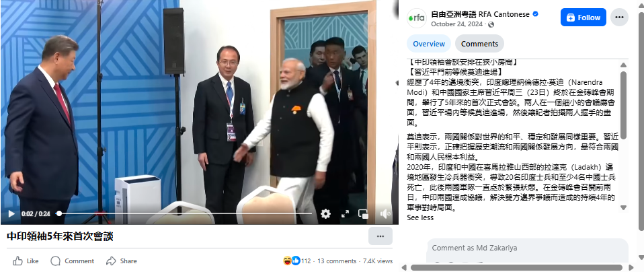Unmute the video sound

coord(385,213)
